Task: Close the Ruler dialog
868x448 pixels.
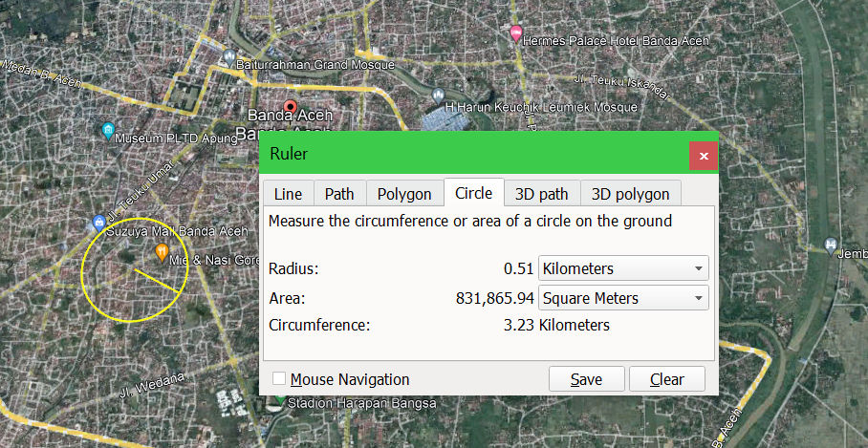Action: click(704, 155)
